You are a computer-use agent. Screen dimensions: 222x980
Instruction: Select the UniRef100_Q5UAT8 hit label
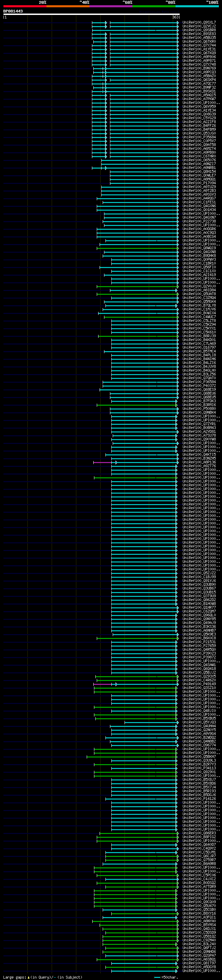(x=199, y=294)
